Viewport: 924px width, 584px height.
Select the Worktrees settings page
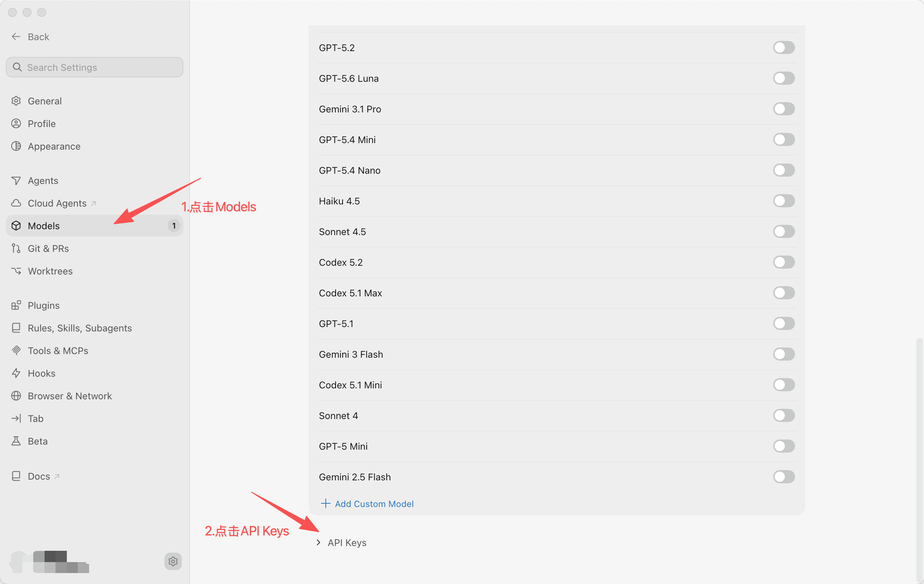(94, 271)
